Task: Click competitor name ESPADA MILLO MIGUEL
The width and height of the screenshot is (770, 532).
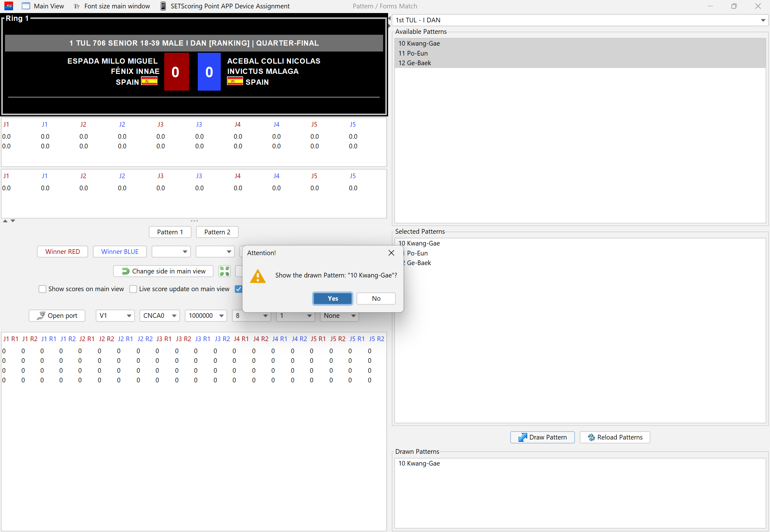Action: [112, 61]
